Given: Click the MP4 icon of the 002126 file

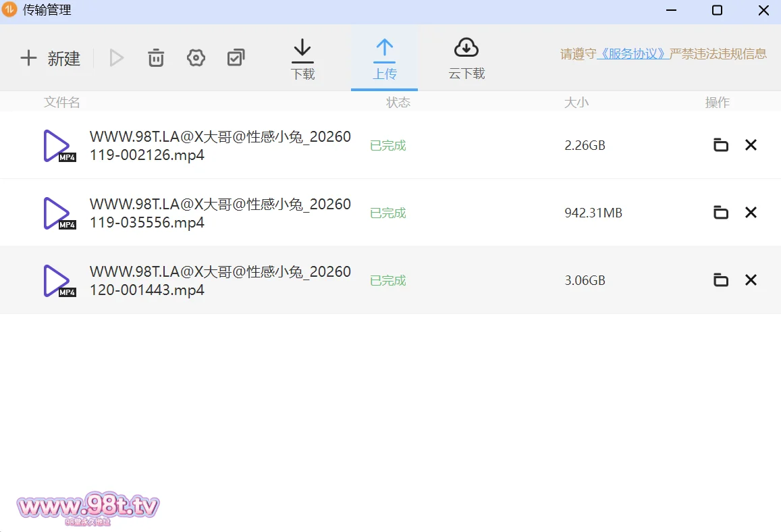Looking at the screenshot, I should [58, 146].
